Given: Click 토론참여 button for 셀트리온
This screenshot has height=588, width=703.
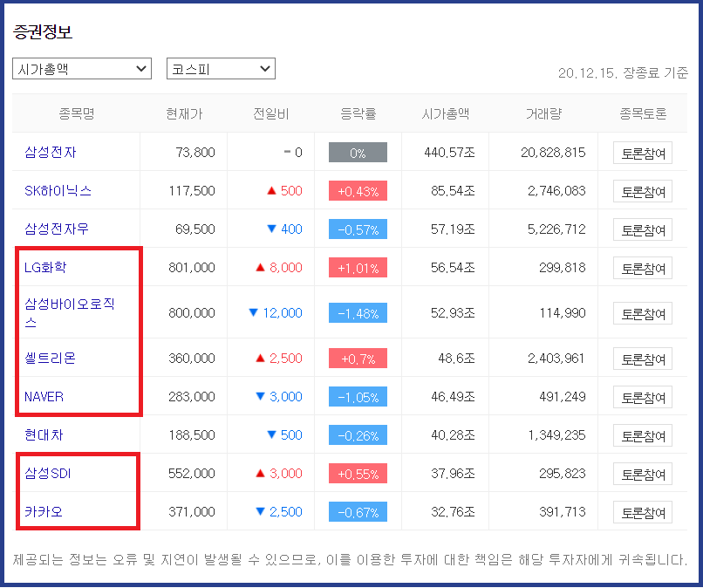Looking at the screenshot, I should tap(643, 359).
